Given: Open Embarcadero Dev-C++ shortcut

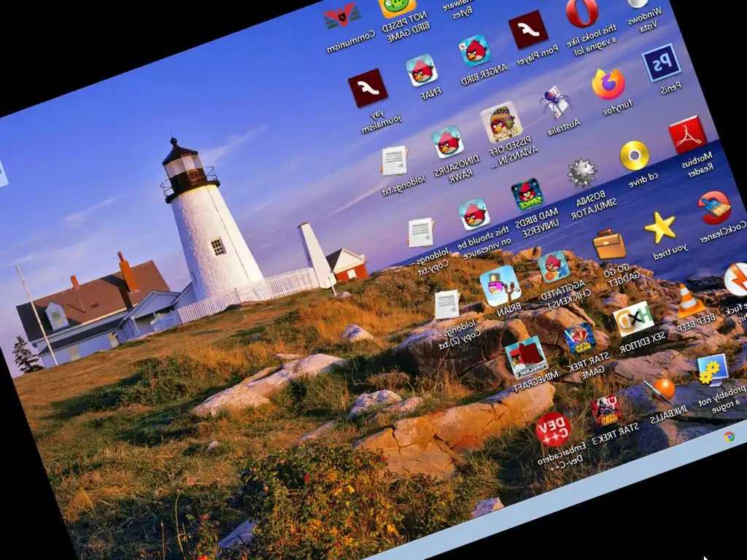Looking at the screenshot, I should tap(554, 430).
